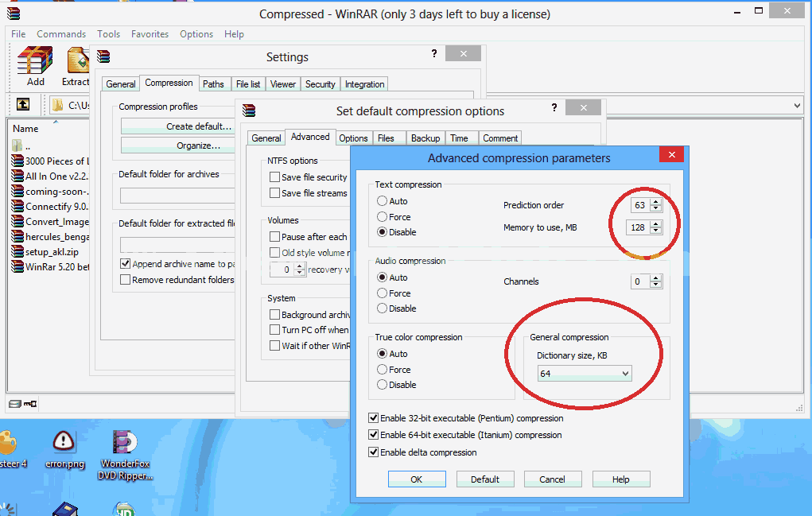Click the question mark in compression options dialog

click(554, 107)
